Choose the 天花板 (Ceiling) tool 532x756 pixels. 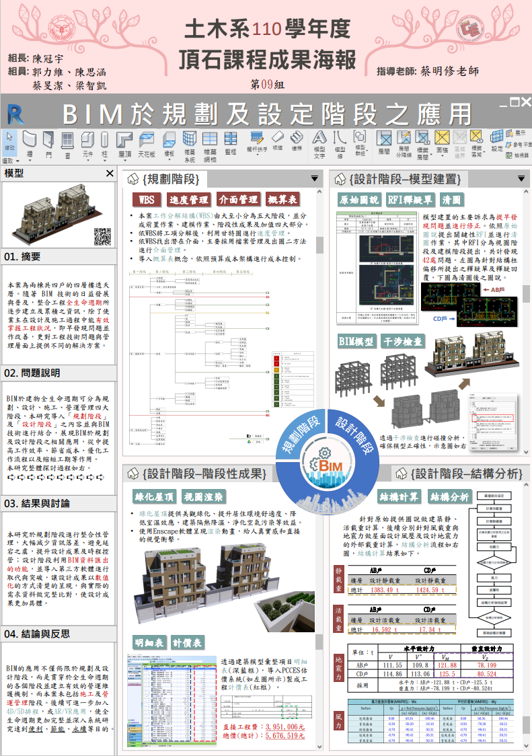(147, 145)
